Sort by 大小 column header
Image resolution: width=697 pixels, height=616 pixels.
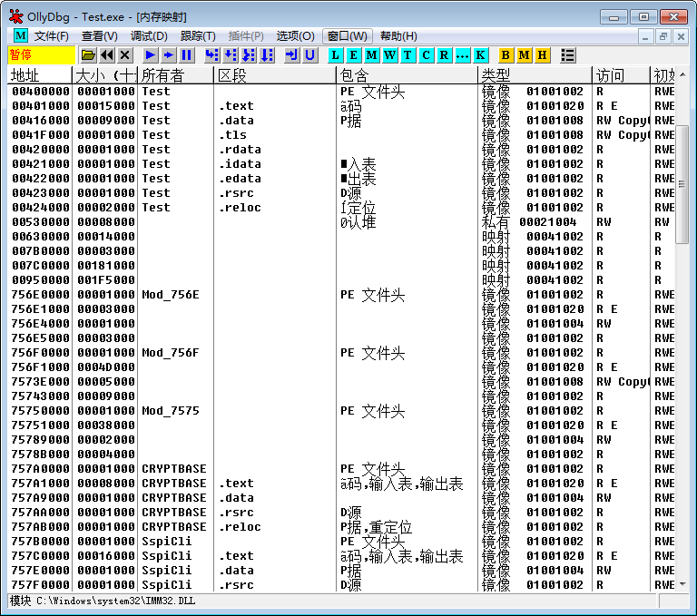(105, 75)
